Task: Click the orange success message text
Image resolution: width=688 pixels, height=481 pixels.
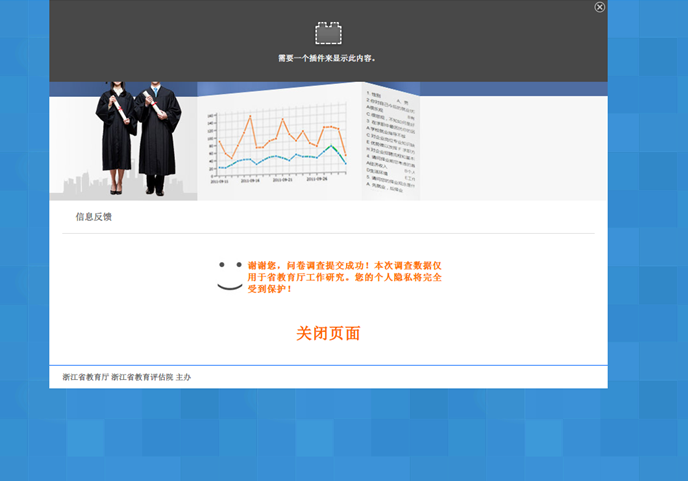Action: click(344, 277)
